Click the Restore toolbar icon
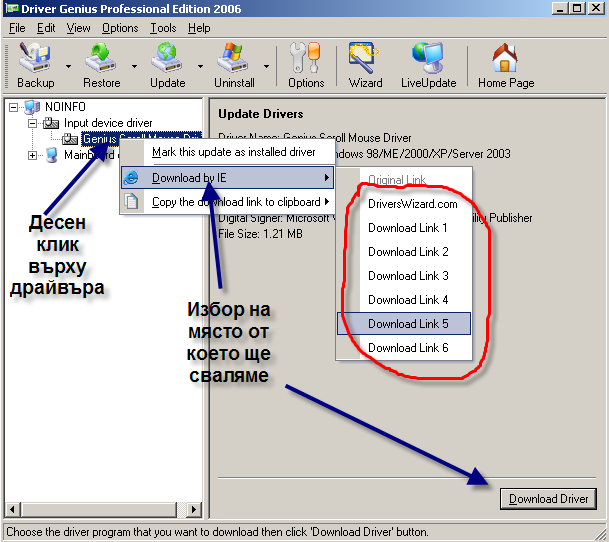The height and width of the screenshot is (542, 609). (101, 58)
